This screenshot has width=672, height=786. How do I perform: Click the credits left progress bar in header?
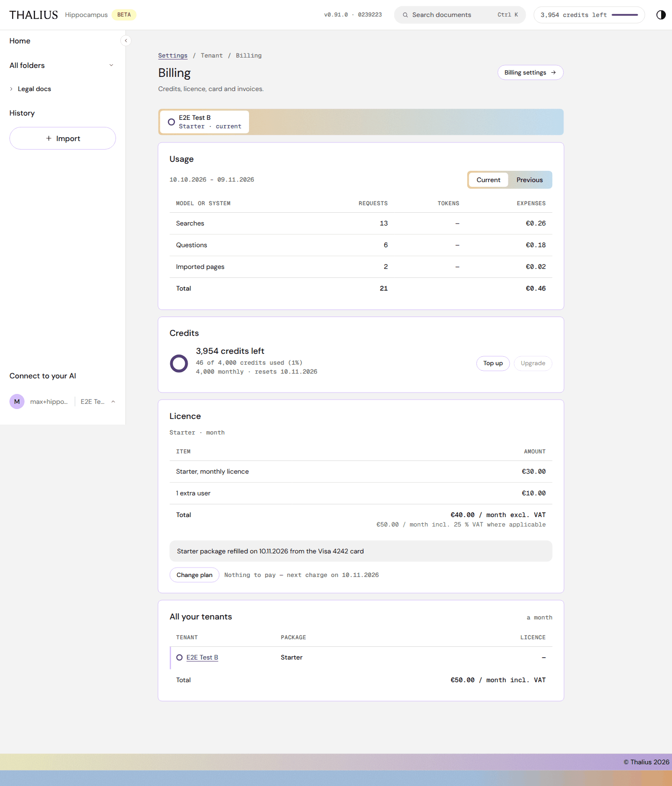pyautogui.click(x=625, y=15)
